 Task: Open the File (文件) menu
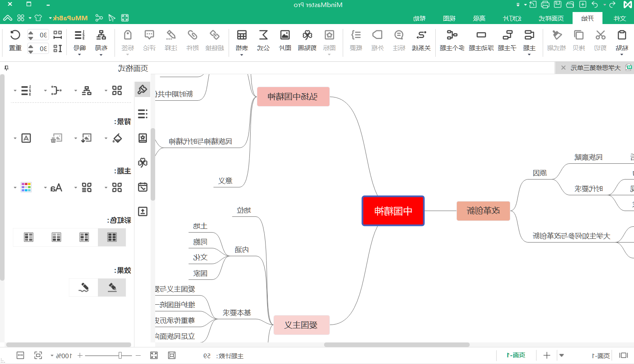(x=620, y=18)
